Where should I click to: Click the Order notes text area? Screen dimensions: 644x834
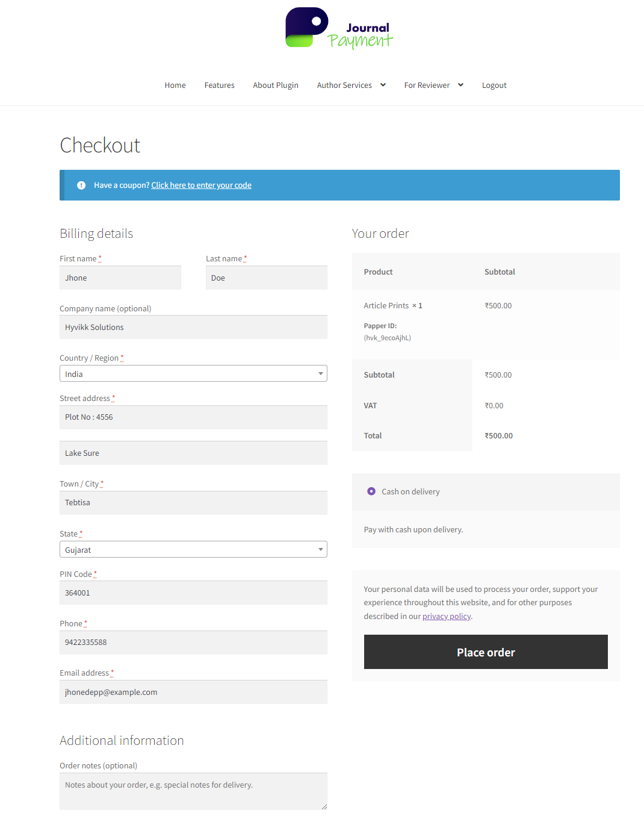(193, 791)
